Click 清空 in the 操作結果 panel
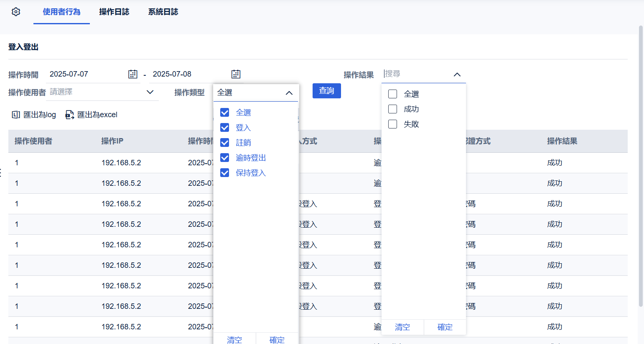Viewport: 644px width, 344px height. coord(402,327)
